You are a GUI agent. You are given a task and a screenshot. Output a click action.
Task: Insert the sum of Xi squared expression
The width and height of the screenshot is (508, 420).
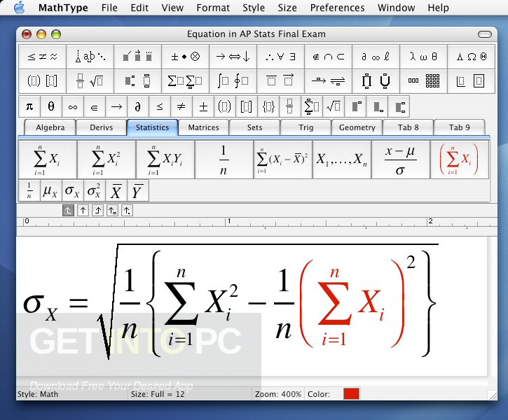pos(107,160)
